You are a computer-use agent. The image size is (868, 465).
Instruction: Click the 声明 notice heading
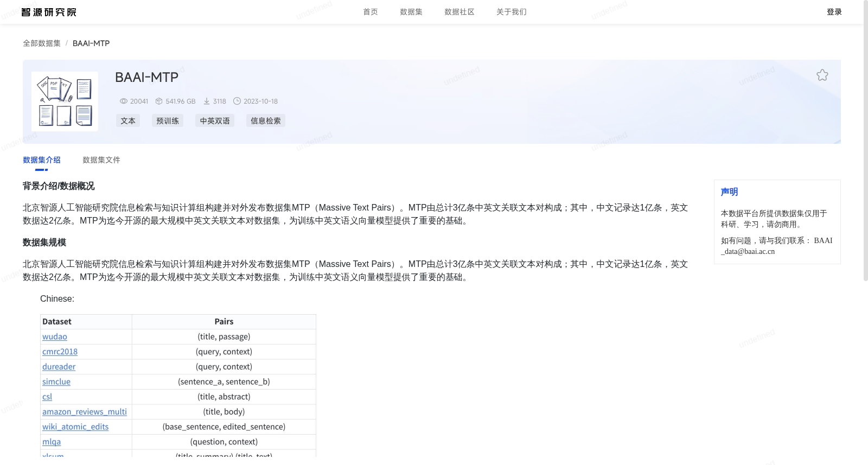click(729, 192)
